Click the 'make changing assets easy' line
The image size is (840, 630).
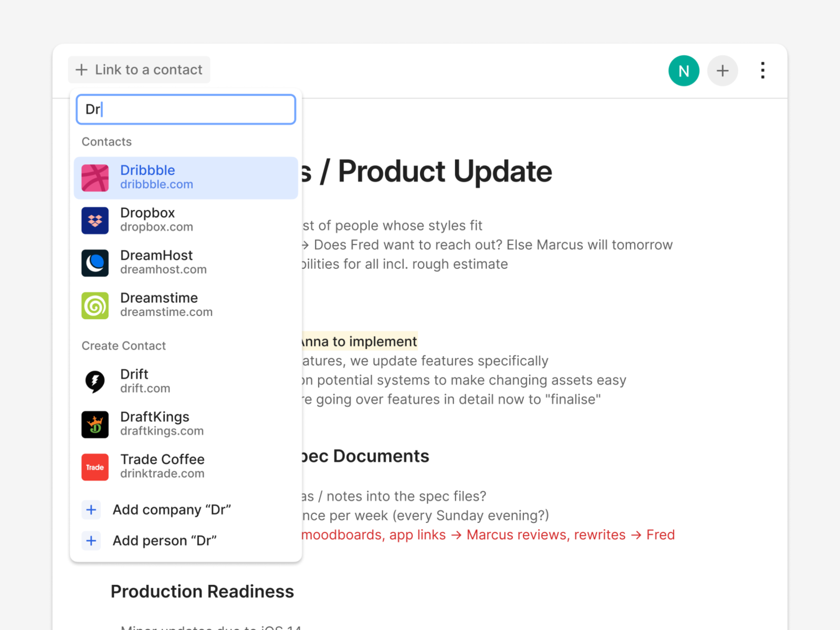[464, 380]
